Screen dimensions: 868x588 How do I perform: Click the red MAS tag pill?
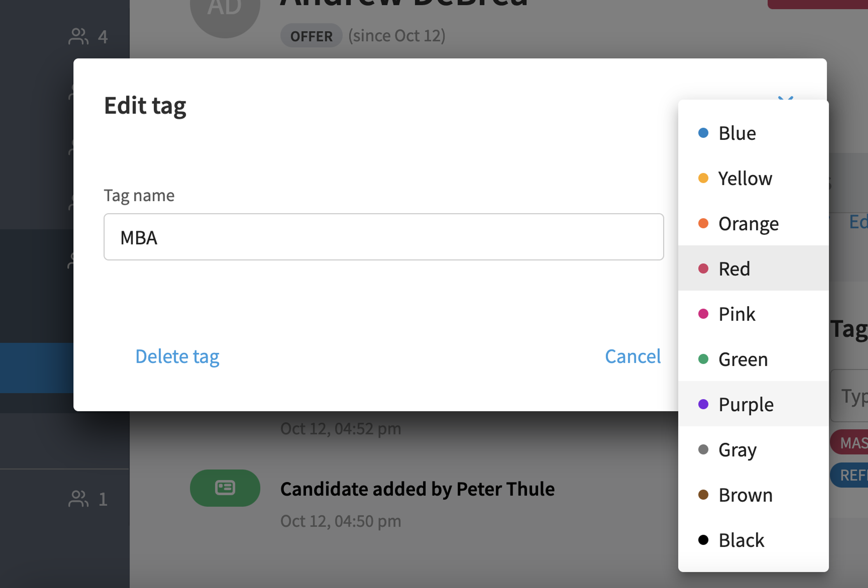(849, 442)
